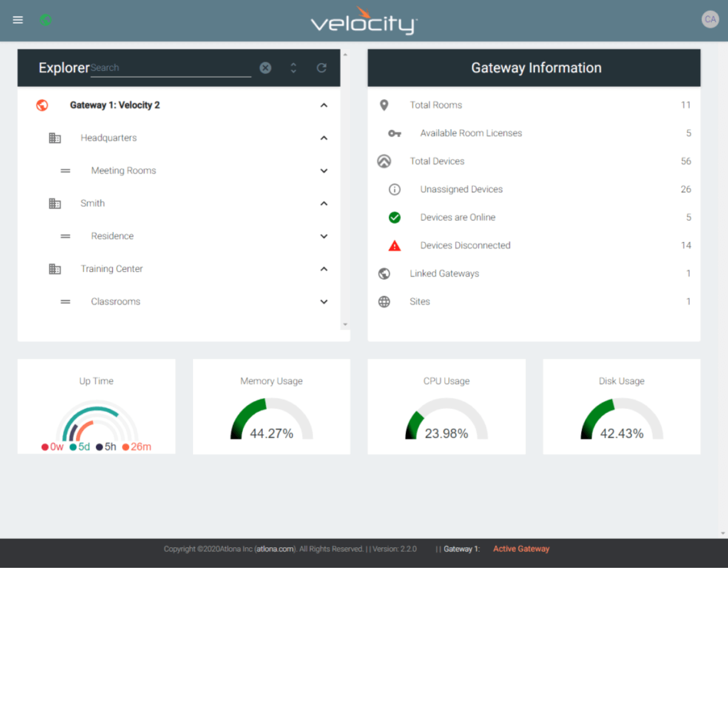Expand the Meeting Rooms group
The image size is (728, 728).
pos(324,171)
